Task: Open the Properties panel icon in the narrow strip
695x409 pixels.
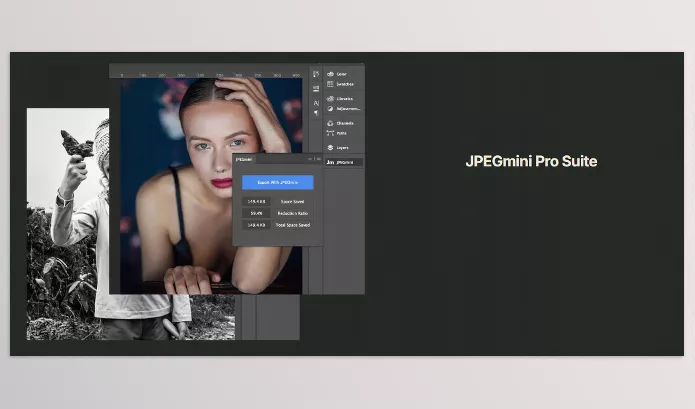Action: (316, 89)
